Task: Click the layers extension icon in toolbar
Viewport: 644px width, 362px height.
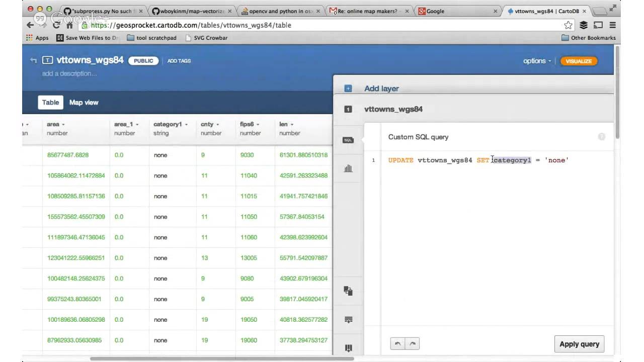Action: pos(584,25)
